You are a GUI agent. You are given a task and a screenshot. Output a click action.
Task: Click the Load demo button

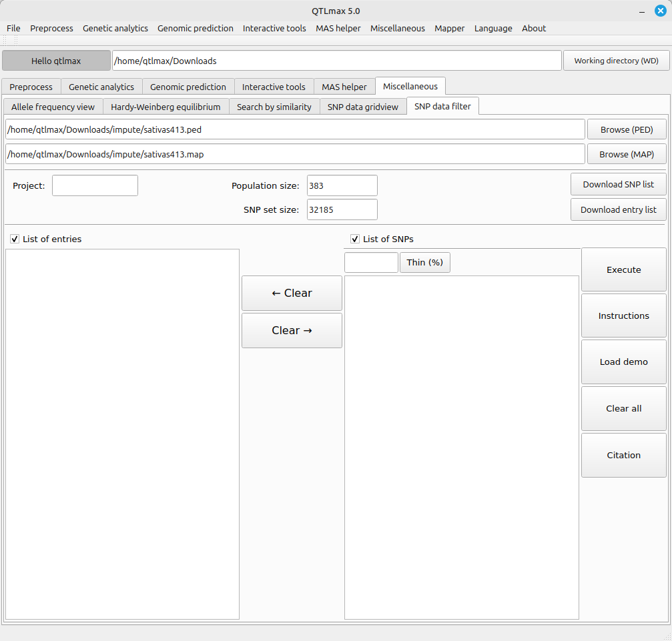tap(623, 362)
